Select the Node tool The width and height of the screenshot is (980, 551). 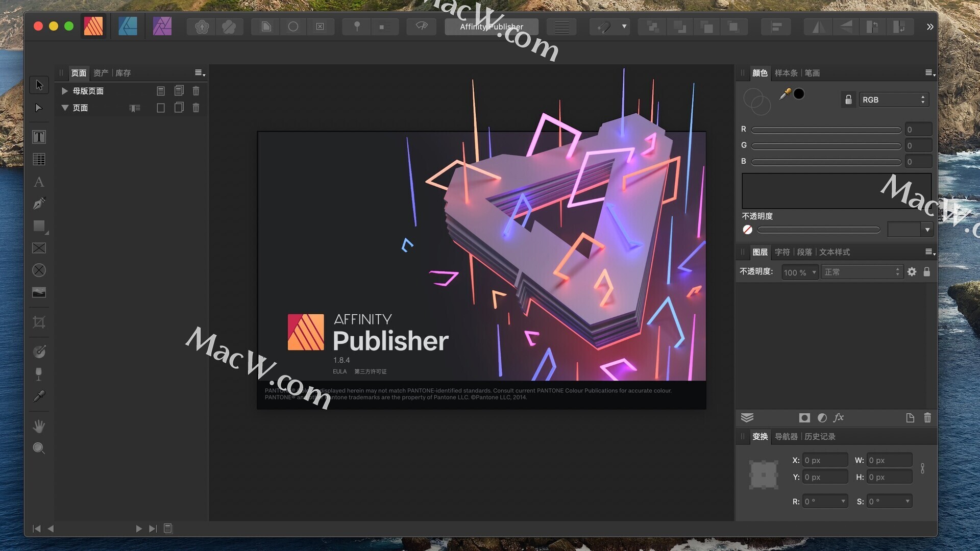(x=39, y=108)
